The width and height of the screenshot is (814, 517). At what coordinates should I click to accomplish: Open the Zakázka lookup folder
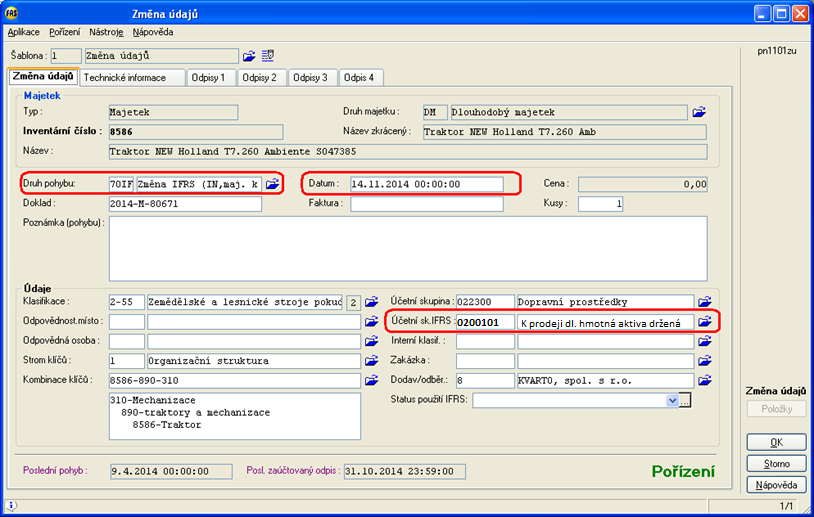(x=705, y=360)
